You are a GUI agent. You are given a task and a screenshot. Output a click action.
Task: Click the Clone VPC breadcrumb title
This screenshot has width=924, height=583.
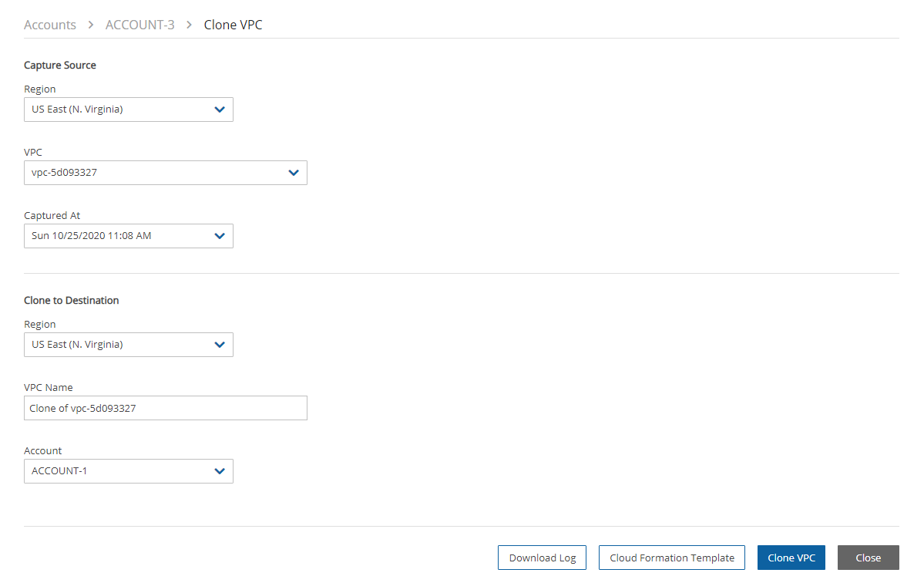(x=233, y=25)
